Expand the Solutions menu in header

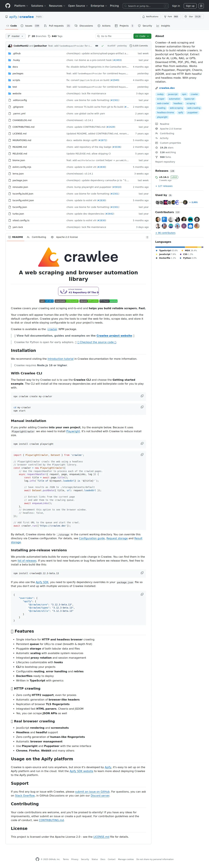pyautogui.click(x=38, y=6)
